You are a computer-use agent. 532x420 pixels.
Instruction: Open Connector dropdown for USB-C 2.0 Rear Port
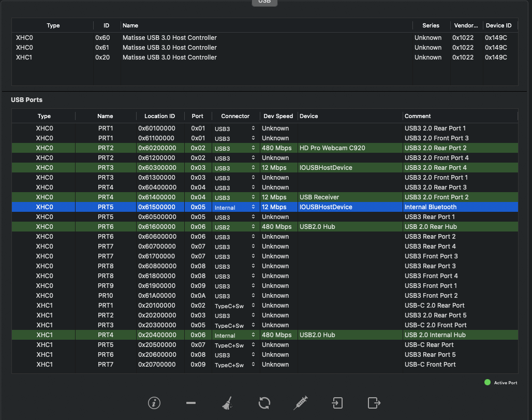[253, 306]
